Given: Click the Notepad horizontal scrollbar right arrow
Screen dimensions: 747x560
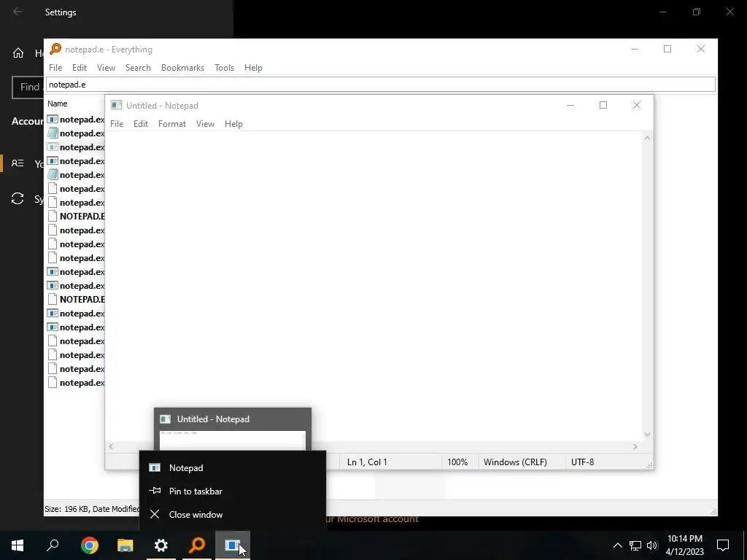Looking at the screenshot, I should [635, 447].
